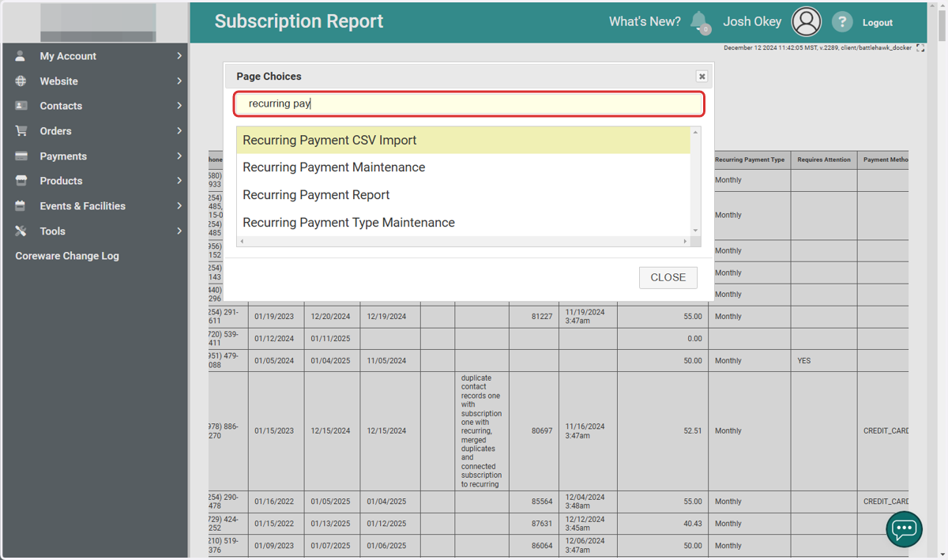948x560 pixels.
Task: Click the Events & Facilities calendar icon
Action: 21,206
